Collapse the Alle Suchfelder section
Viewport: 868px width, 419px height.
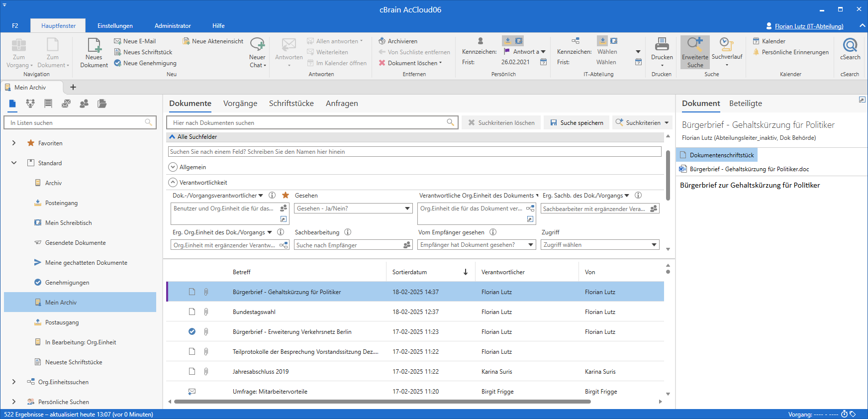click(x=172, y=137)
